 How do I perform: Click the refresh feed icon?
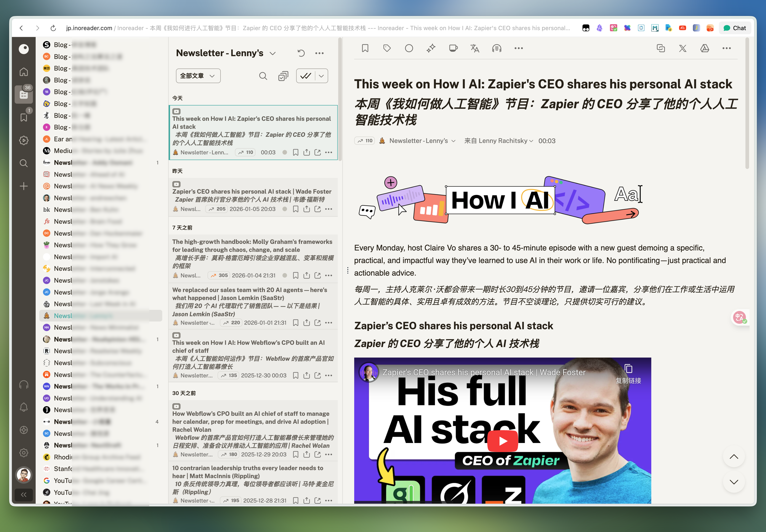[301, 53]
